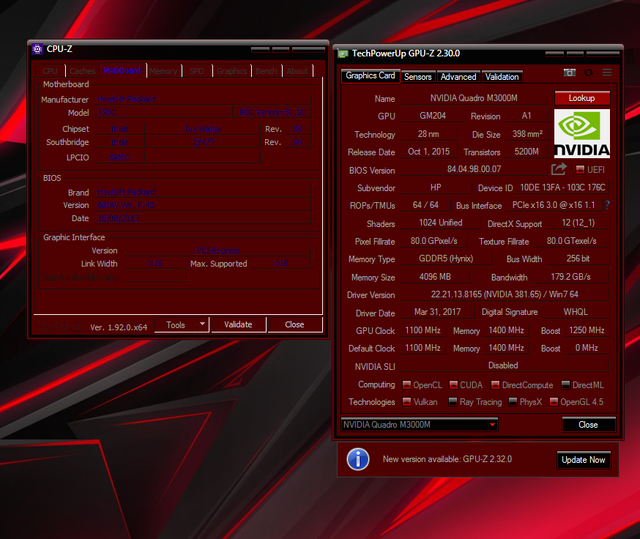The width and height of the screenshot is (640, 539).
Task: Click the NVIDIA logo image
Action: [582, 133]
